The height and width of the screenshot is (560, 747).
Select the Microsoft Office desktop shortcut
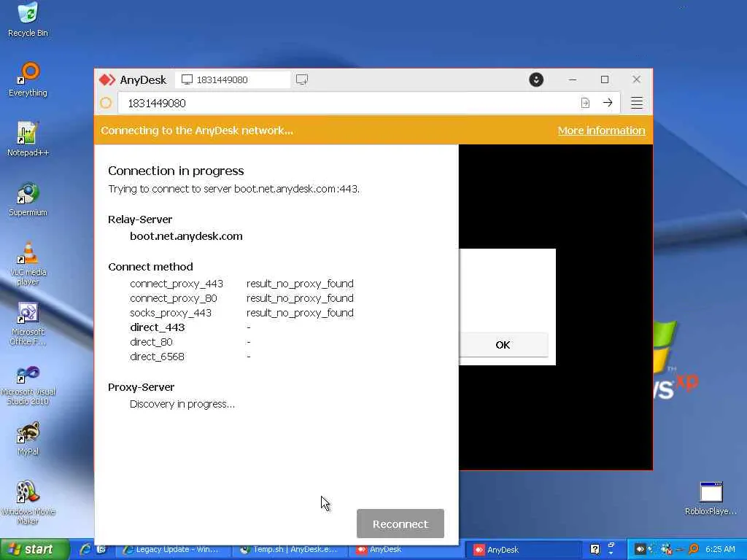[x=28, y=324]
